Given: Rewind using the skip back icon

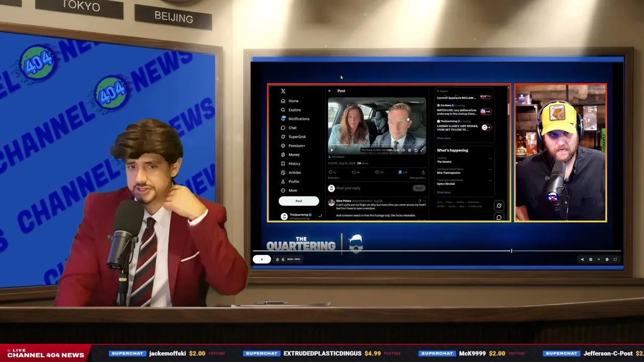Looking at the screenshot, I should tap(277, 259).
